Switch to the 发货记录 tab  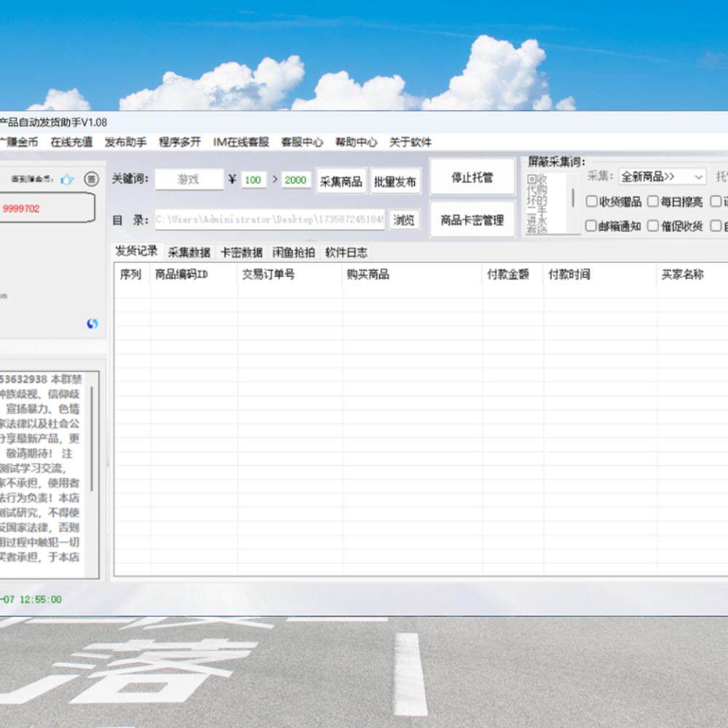137,251
